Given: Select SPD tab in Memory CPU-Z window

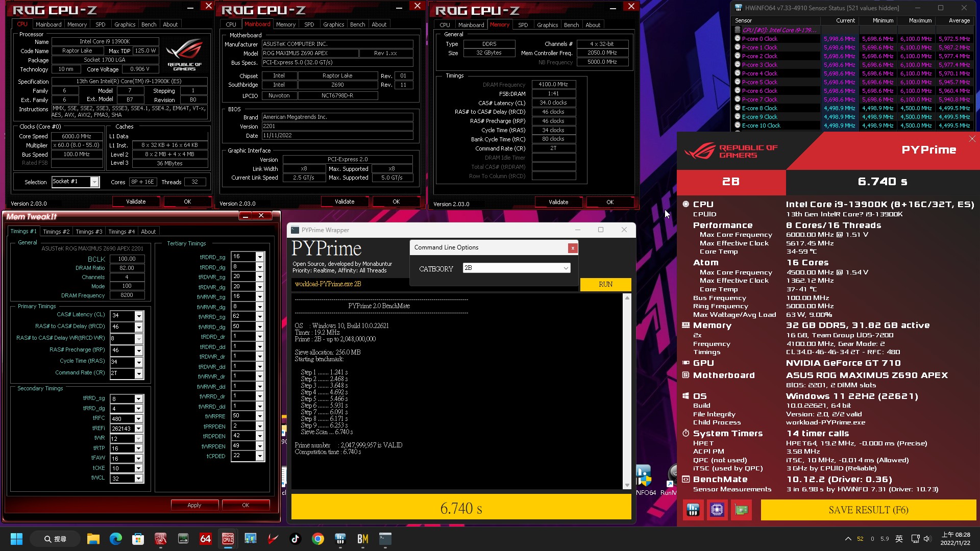Looking at the screenshot, I should tap(523, 25).
